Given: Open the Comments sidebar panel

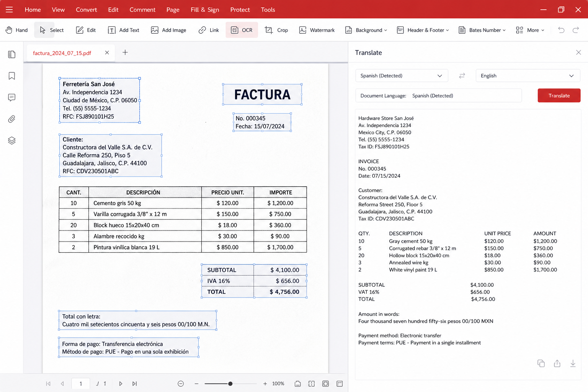Looking at the screenshot, I should click(12, 98).
